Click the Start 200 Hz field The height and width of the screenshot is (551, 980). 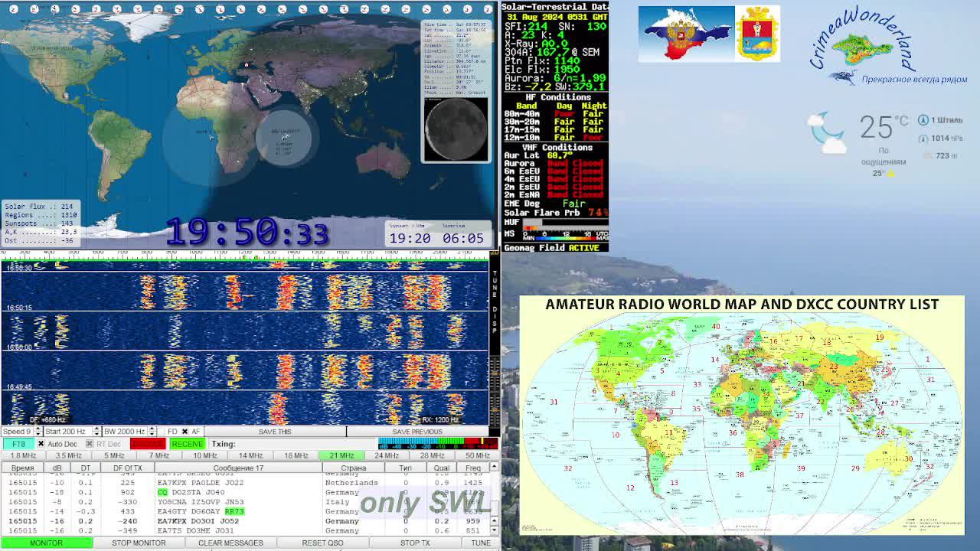(68, 432)
